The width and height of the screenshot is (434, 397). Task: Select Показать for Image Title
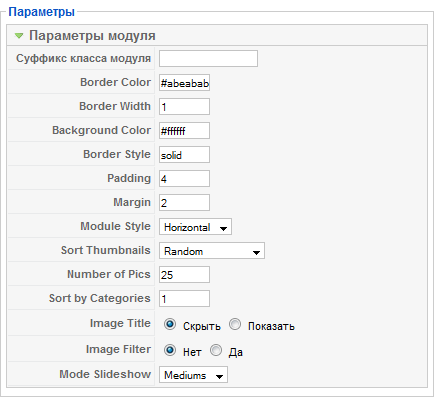(x=235, y=324)
